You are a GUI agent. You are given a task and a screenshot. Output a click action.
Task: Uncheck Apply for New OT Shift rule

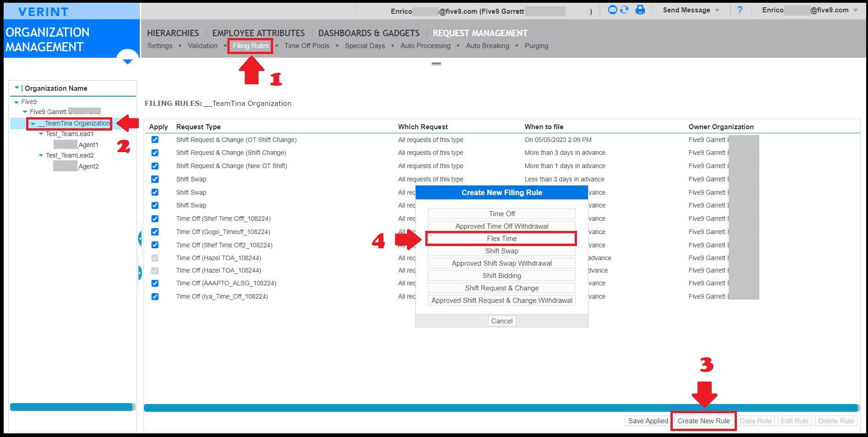155,166
